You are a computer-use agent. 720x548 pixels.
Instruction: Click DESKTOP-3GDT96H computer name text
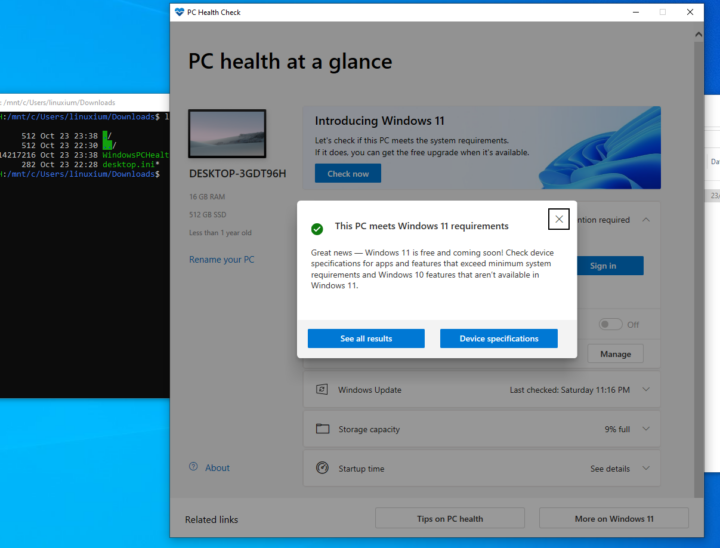[237, 174]
